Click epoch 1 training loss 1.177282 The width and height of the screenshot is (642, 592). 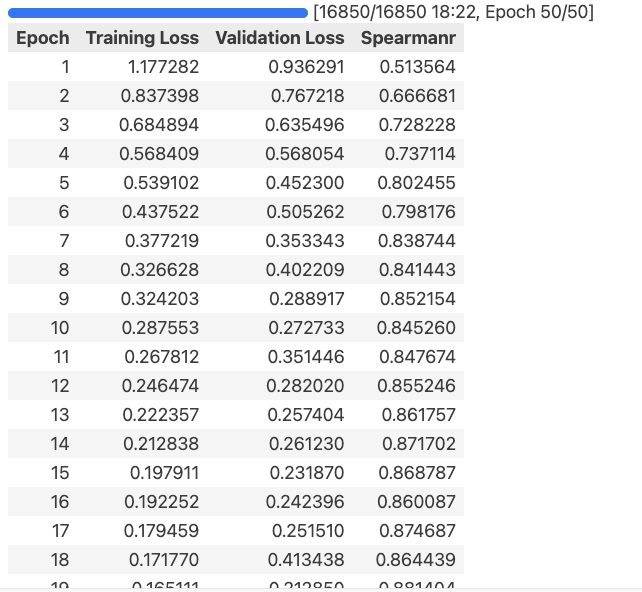pyautogui.click(x=163, y=67)
